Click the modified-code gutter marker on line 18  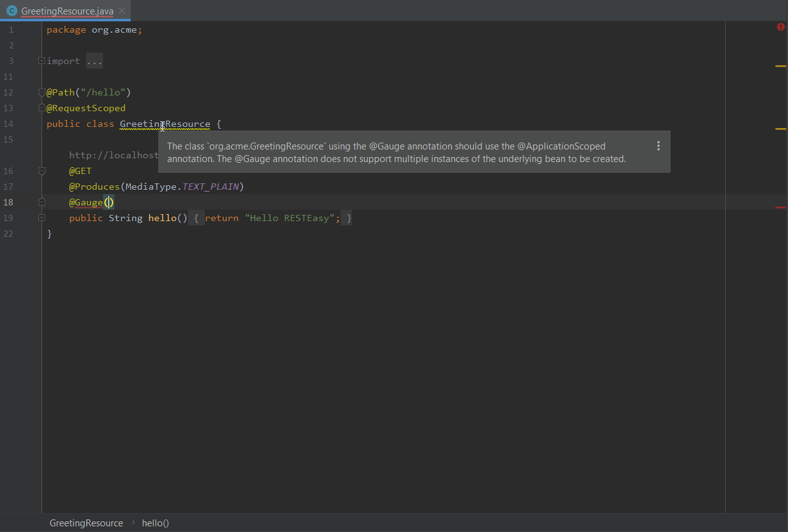pos(41,202)
